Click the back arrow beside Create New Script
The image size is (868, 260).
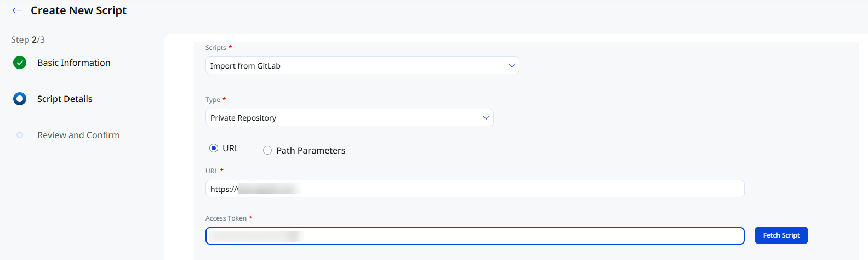click(x=18, y=10)
